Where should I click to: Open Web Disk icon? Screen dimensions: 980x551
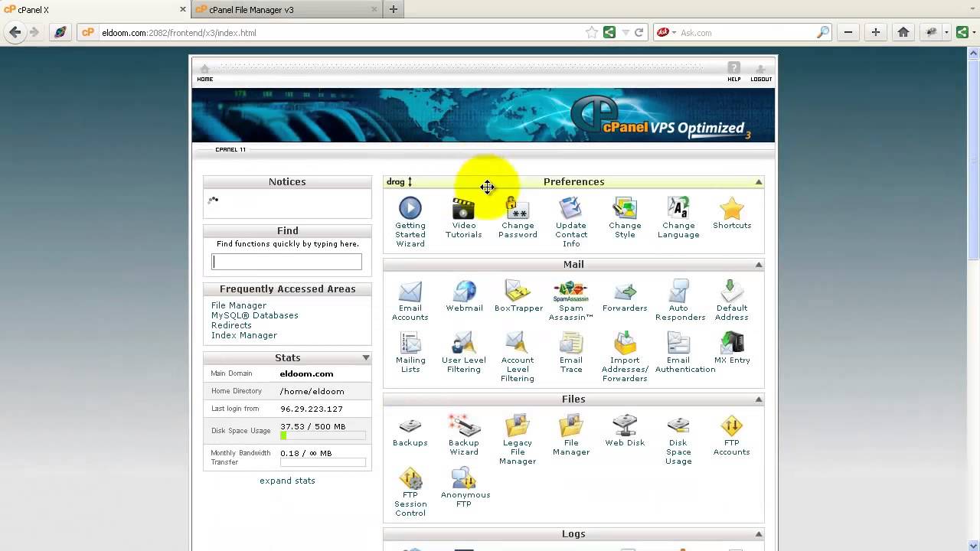[x=625, y=425]
